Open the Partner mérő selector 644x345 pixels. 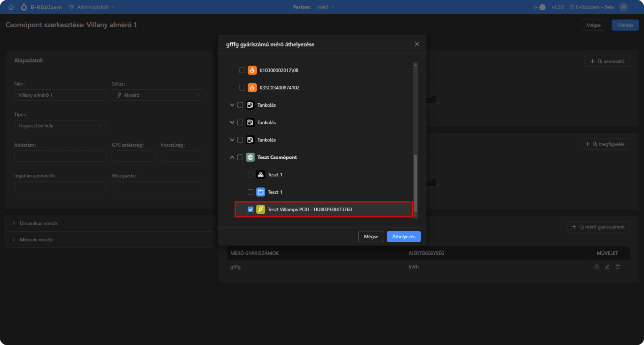[x=325, y=7]
